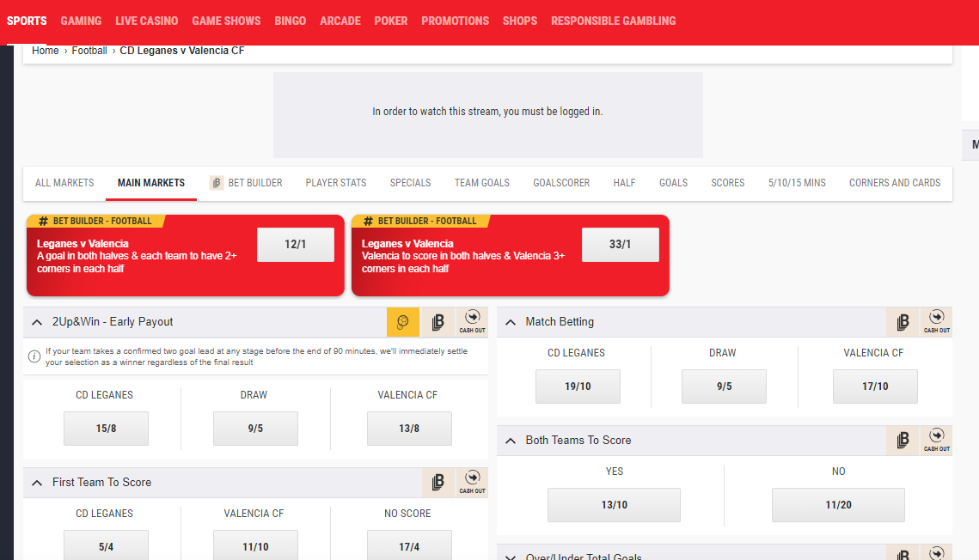Image resolution: width=979 pixels, height=560 pixels.
Task: Collapse the Both Teams To Score section
Action: point(512,440)
